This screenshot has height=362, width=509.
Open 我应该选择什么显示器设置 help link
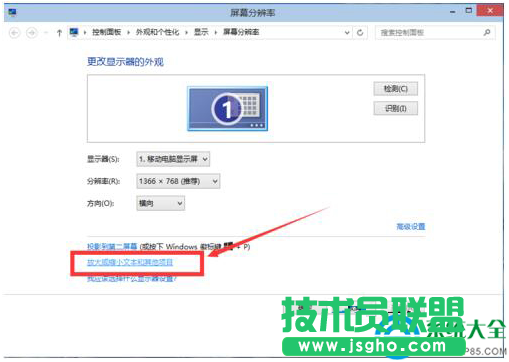(132, 278)
